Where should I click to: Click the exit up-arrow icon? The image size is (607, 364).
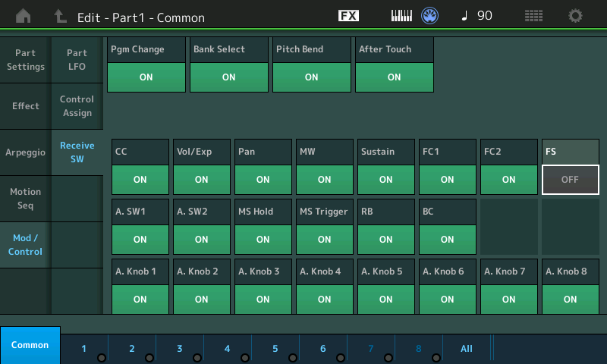click(61, 16)
